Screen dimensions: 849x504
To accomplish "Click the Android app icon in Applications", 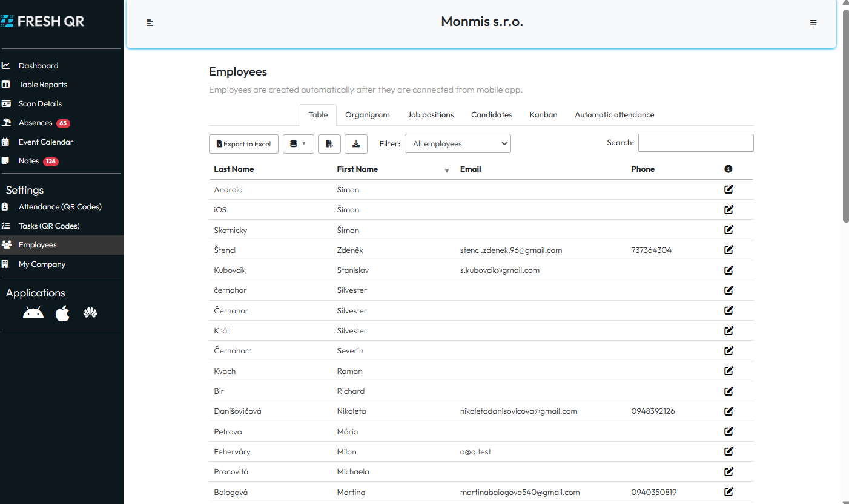I will coord(33,313).
